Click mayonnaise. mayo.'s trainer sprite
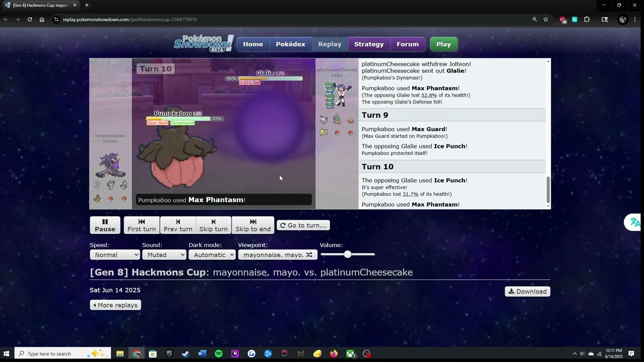The image size is (644, 362). click(x=110, y=164)
